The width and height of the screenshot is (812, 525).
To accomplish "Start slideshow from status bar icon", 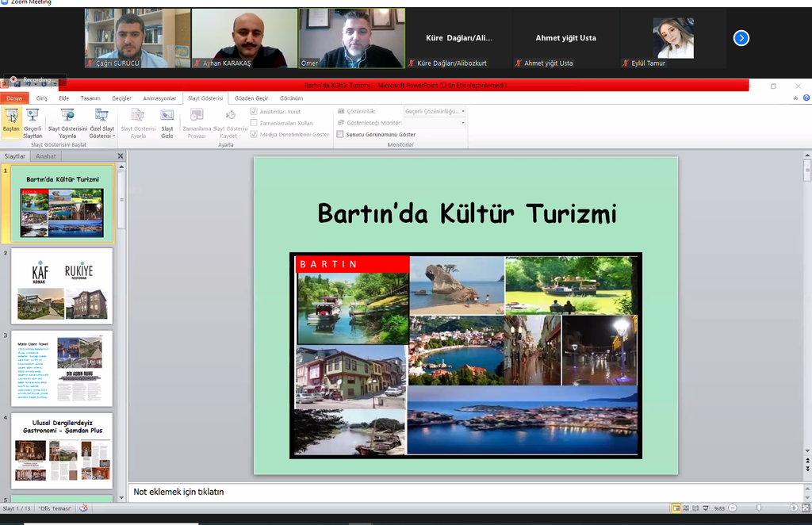I will pos(707,508).
